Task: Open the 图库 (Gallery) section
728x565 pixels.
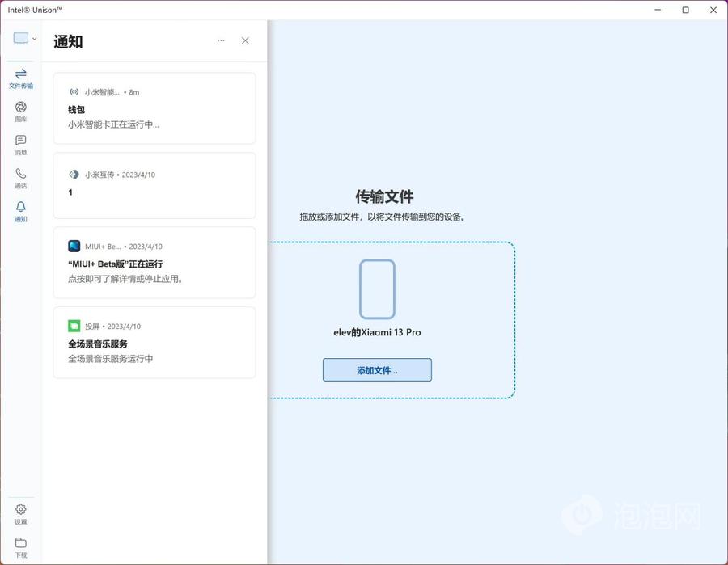Action: tap(20, 111)
